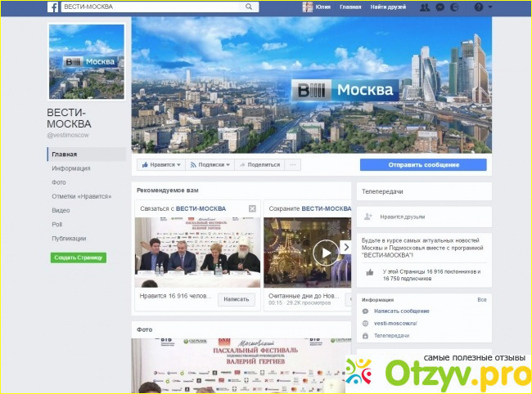Toggle the Нравится like button
This screenshot has width=532, height=394.
(x=160, y=164)
